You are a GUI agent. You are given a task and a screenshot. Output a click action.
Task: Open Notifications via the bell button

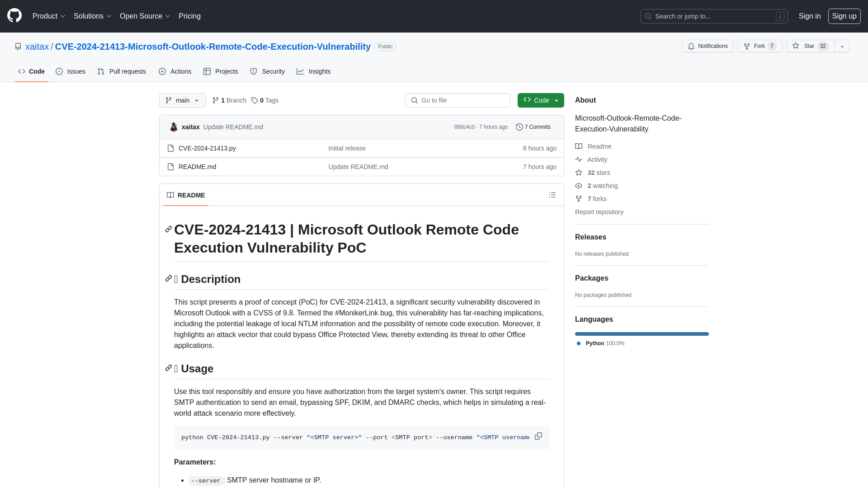(x=708, y=46)
